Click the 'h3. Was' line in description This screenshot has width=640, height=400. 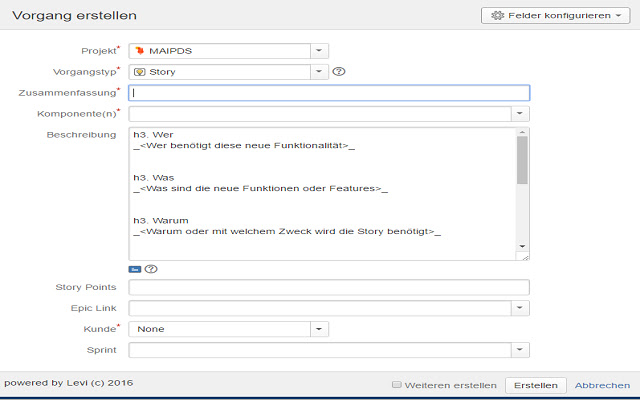coord(154,178)
